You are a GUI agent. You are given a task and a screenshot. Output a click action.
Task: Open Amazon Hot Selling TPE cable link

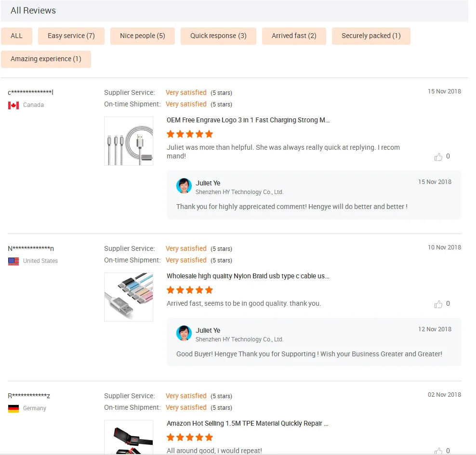coord(248,423)
